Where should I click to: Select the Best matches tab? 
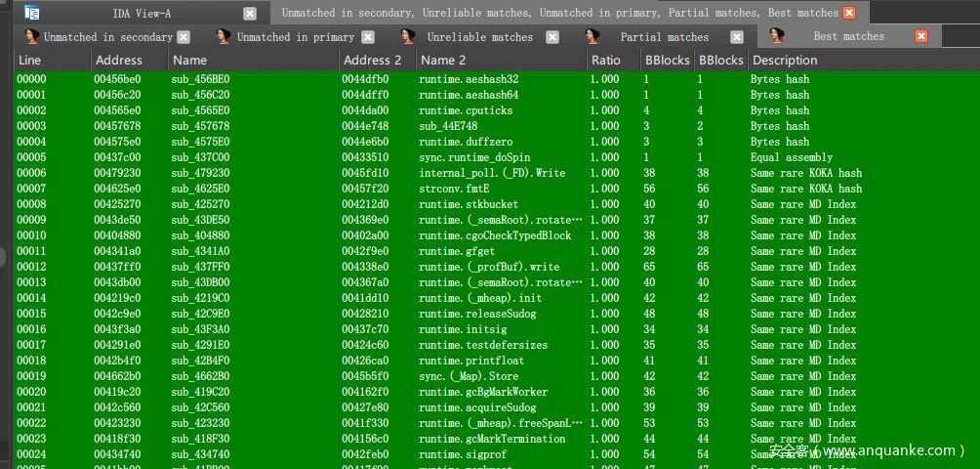[x=849, y=36]
